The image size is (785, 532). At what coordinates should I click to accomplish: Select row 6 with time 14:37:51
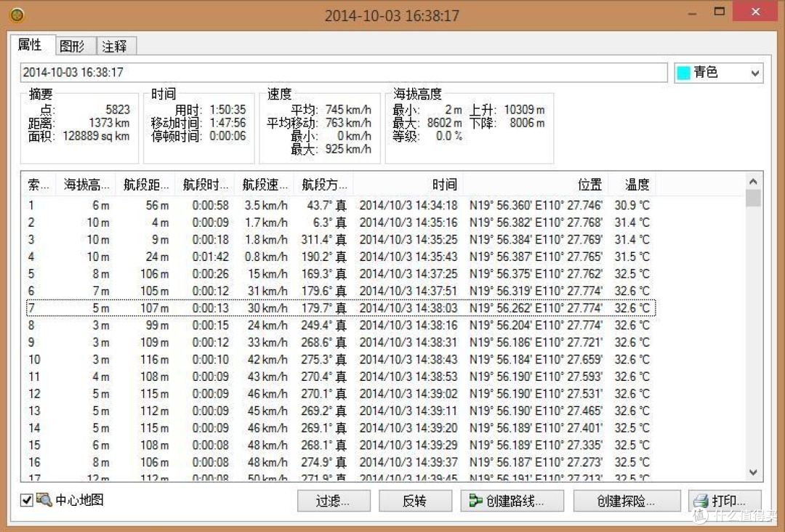coord(340,291)
